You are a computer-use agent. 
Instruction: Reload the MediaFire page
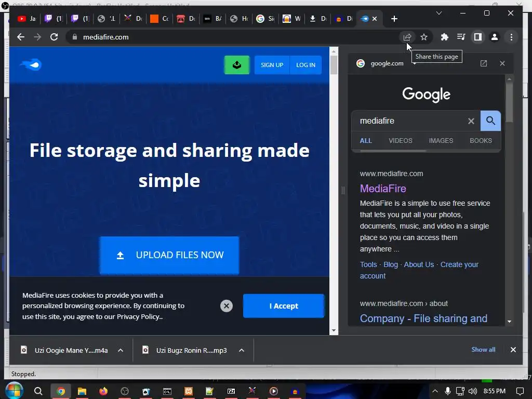coord(54,37)
